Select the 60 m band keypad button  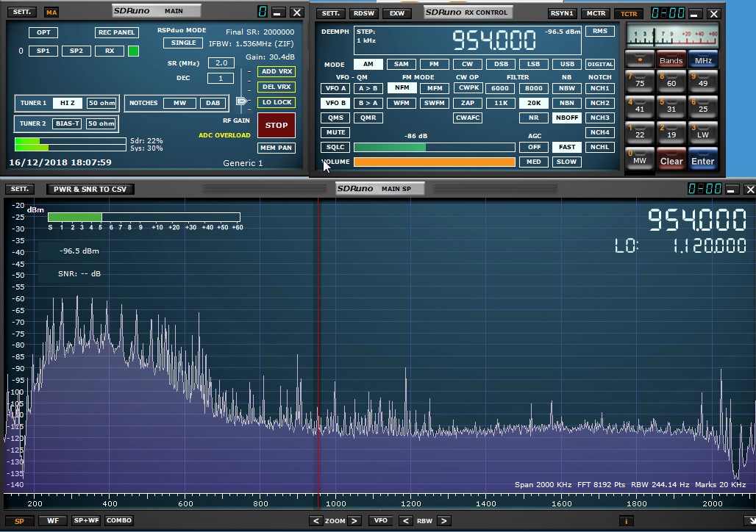tap(671, 82)
